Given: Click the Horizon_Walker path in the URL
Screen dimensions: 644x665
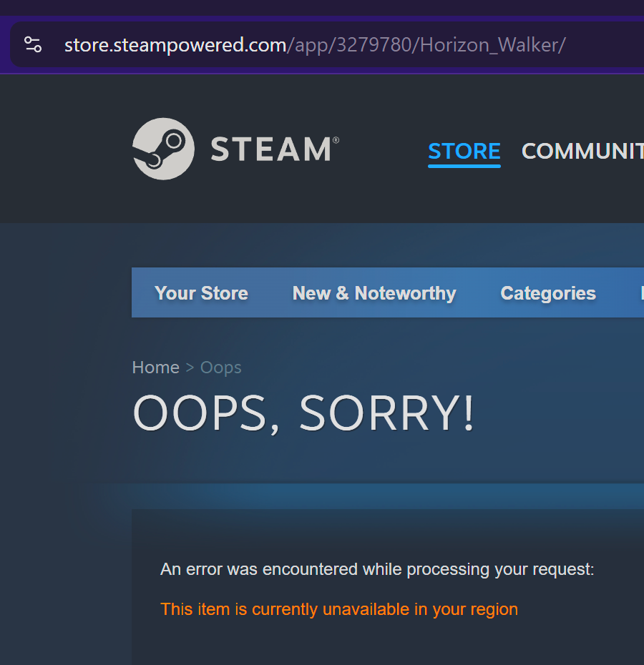Looking at the screenshot, I should pos(492,45).
